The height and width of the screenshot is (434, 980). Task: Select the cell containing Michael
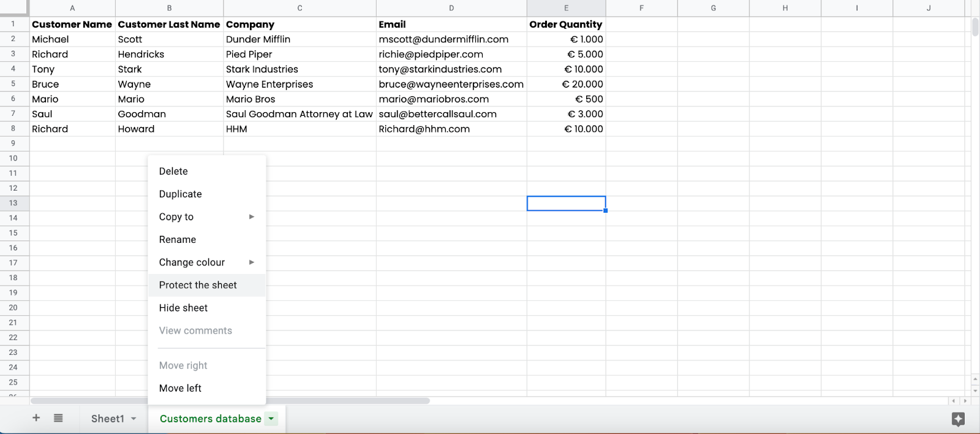click(x=72, y=39)
